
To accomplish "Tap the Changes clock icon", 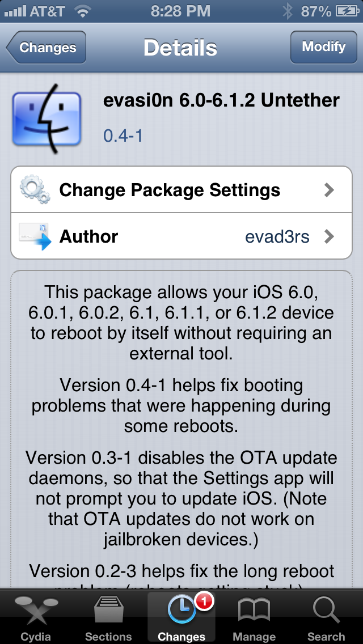I will point(181,611).
